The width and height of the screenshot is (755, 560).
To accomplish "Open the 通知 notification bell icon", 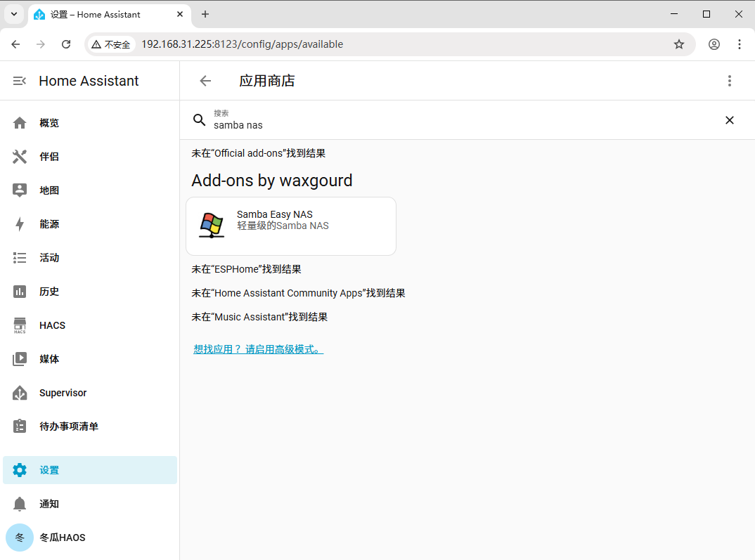I will [20, 504].
